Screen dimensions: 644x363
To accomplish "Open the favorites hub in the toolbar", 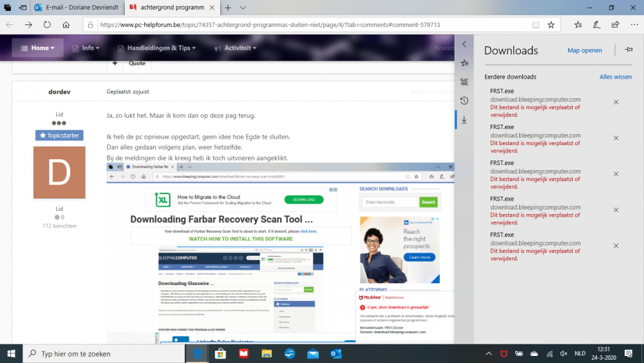I will tap(578, 25).
